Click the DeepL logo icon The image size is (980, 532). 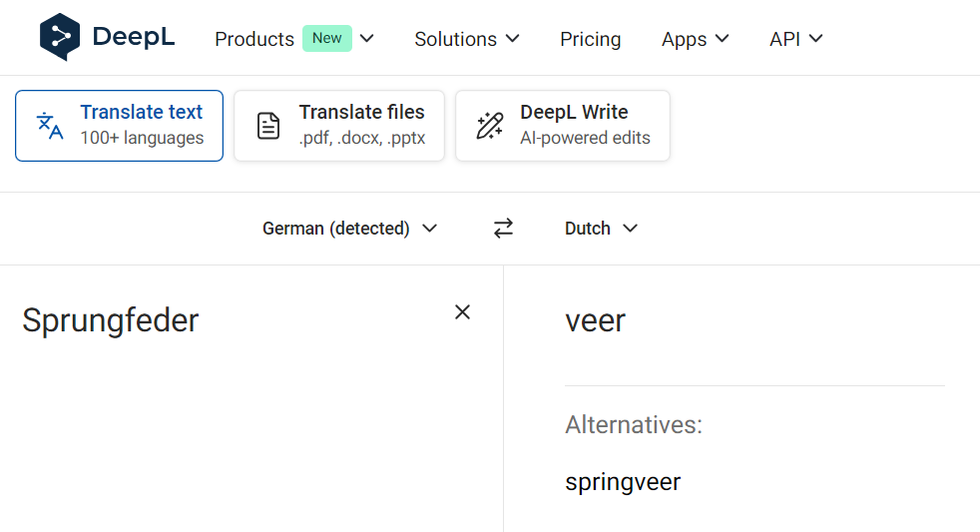pos(59,38)
